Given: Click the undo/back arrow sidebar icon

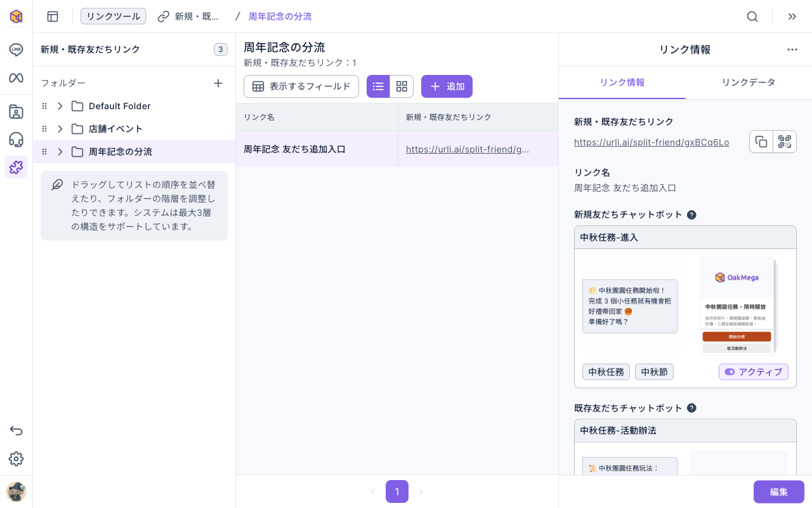Looking at the screenshot, I should (16, 431).
